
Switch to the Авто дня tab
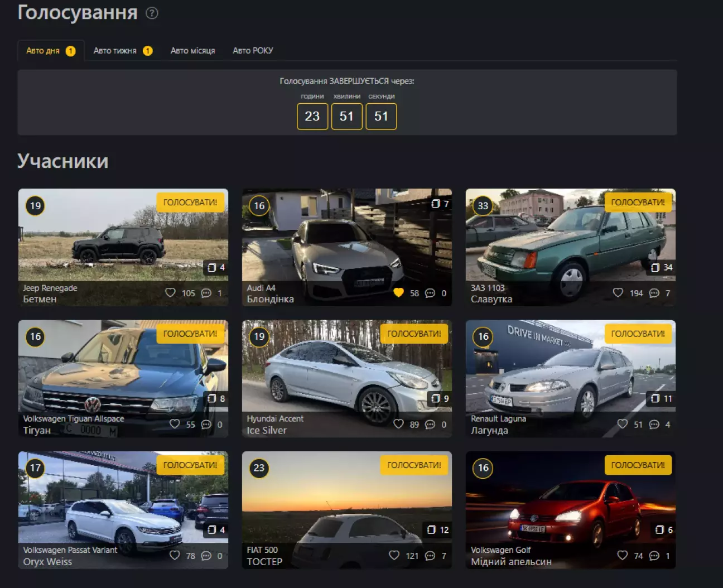(51, 50)
